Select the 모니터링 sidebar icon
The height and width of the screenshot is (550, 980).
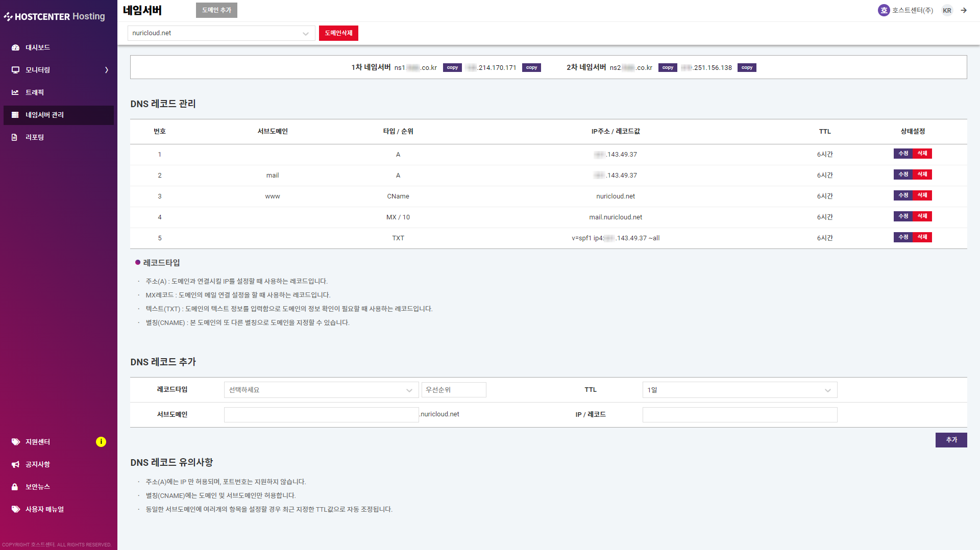click(14, 70)
